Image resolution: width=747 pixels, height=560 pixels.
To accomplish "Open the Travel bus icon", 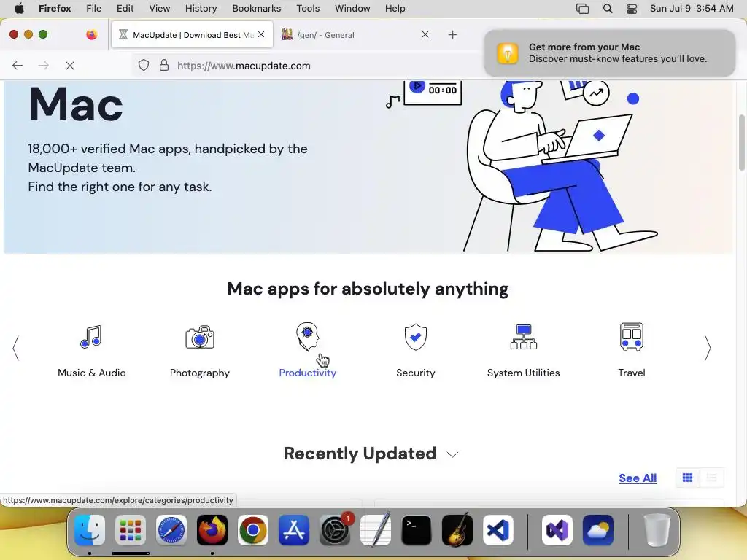I will (x=632, y=337).
